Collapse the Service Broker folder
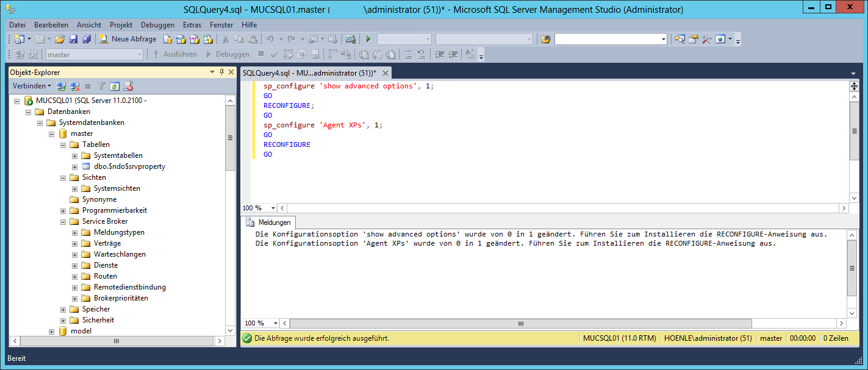The width and height of the screenshot is (868, 370). (x=63, y=221)
